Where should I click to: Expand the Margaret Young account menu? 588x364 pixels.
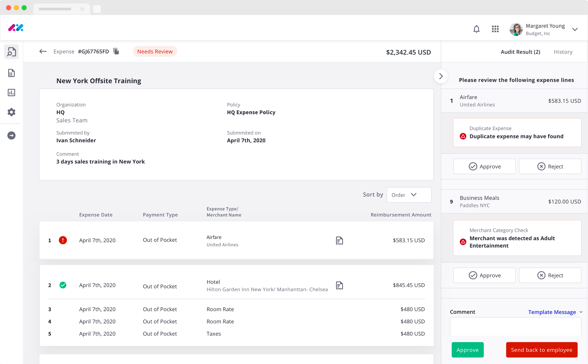click(x=575, y=29)
